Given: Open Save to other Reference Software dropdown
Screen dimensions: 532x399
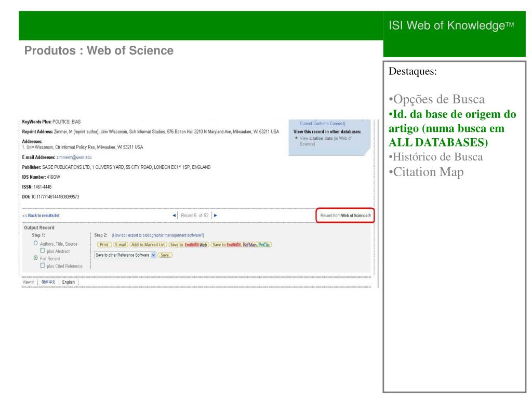Looking at the screenshot, I should (125, 255).
